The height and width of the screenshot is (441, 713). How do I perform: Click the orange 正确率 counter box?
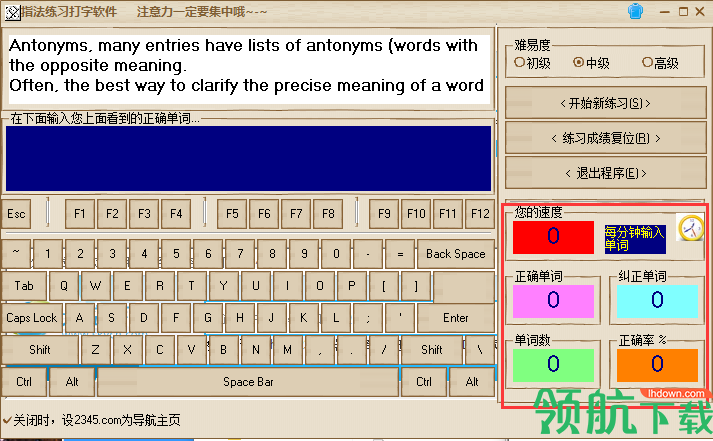click(x=657, y=365)
